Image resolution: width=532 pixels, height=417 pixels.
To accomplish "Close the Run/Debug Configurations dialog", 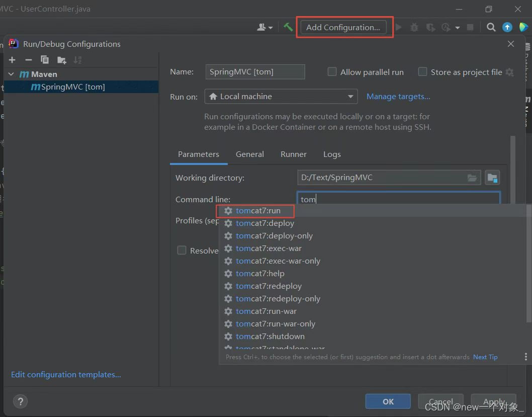I will tap(510, 44).
